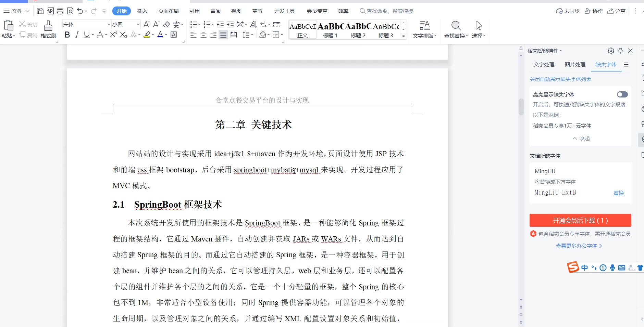Set justified paragraph alignment
Viewport: 644px width, 327px height.
click(223, 35)
